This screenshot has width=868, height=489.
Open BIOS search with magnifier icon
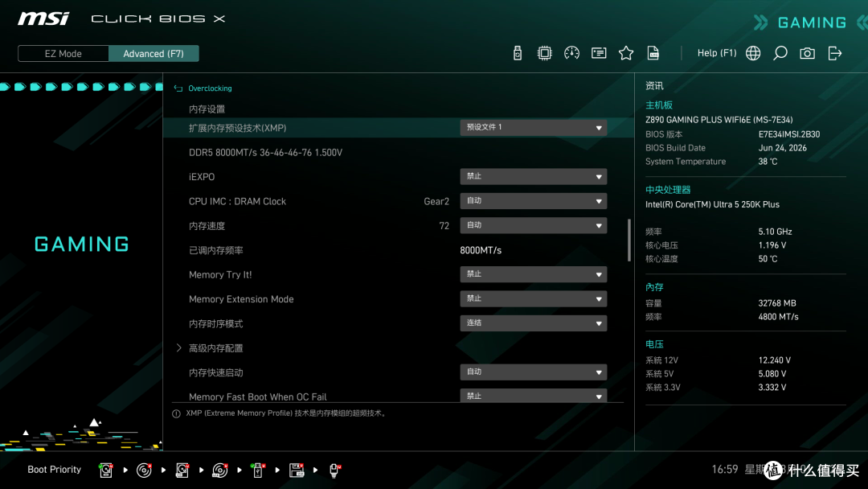click(x=780, y=53)
